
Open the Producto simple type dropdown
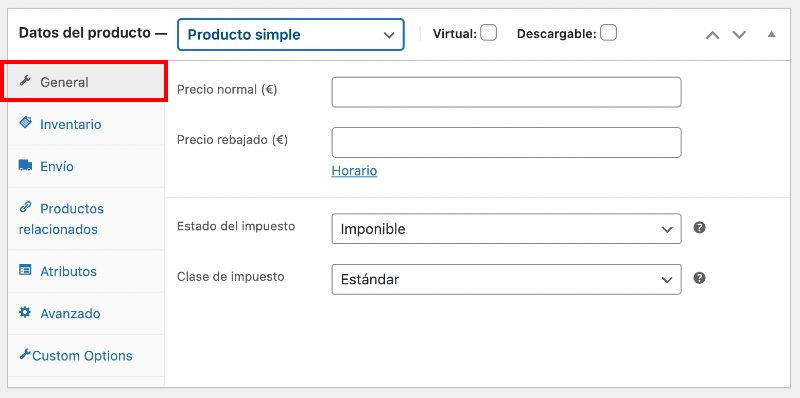pyautogui.click(x=291, y=35)
